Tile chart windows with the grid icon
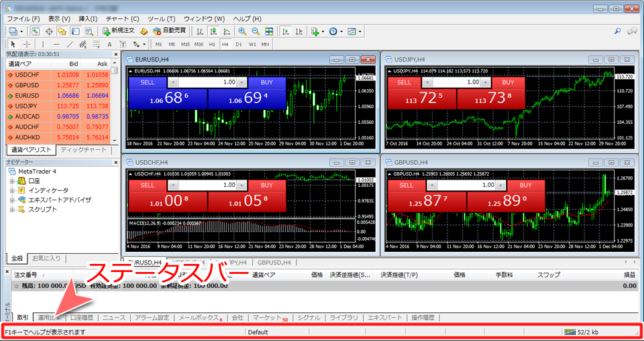 pyautogui.click(x=269, y=31)
